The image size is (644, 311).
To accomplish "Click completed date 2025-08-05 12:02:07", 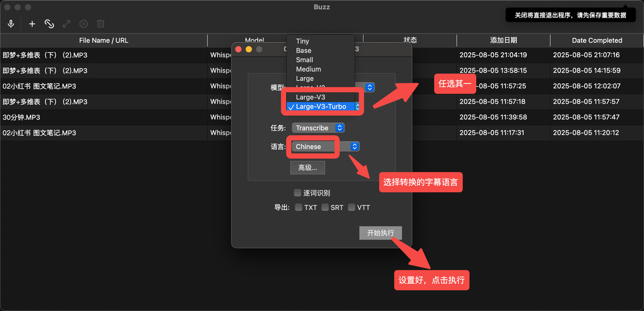I will coord(586,86).
